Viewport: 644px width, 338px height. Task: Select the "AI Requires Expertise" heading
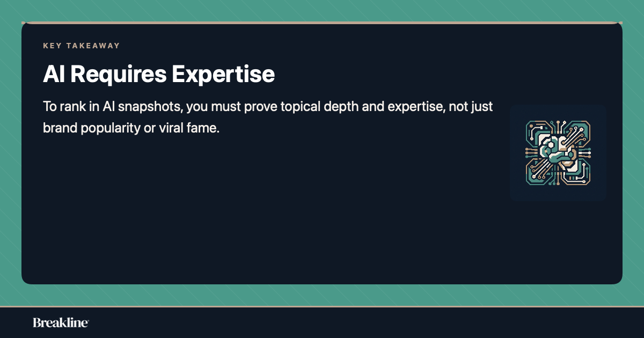[159, 74]
